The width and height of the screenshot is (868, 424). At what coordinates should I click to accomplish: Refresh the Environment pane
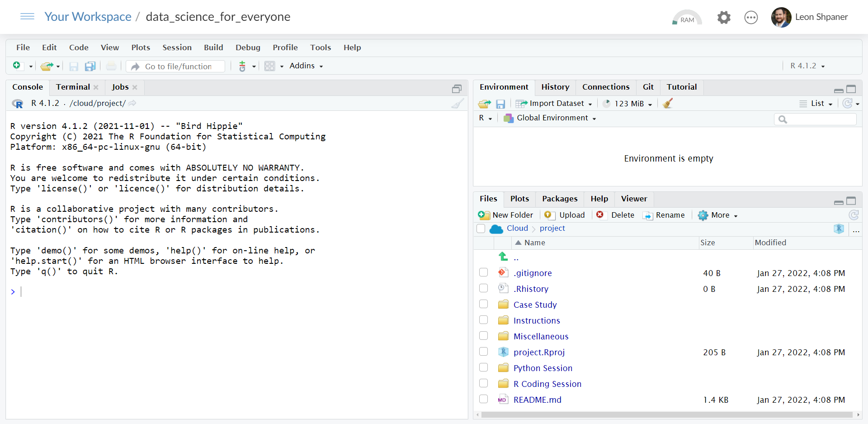pyautogui.click(x=848, y=104)
